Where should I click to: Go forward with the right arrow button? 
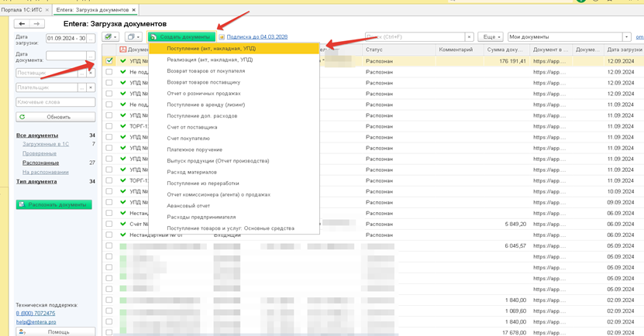tap(37, 24)
